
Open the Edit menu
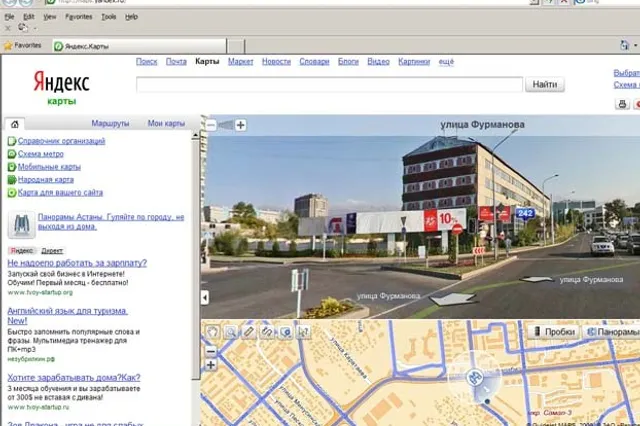click(x=29, y=17)
